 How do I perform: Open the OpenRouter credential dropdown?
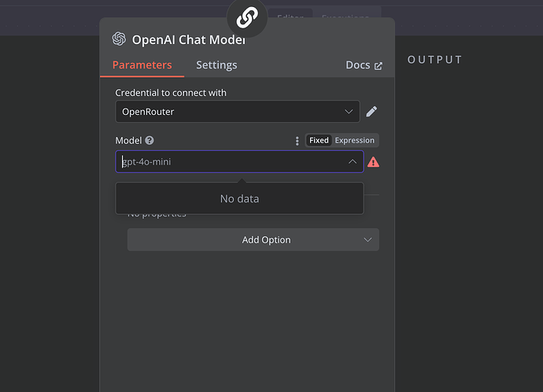click(x=238, y=112)
